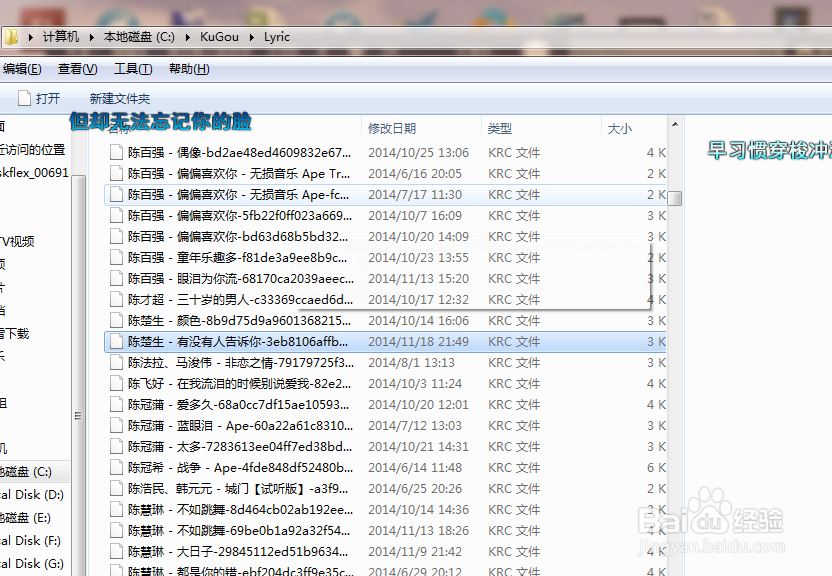
Task: Sort by 类型 column header
Action: (500, 128)
